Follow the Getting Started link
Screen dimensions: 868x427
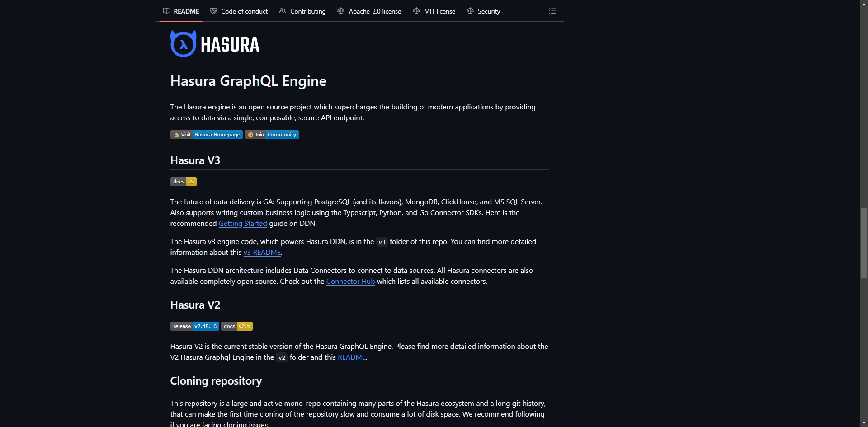pyautogui.click(x=243, y=224)
